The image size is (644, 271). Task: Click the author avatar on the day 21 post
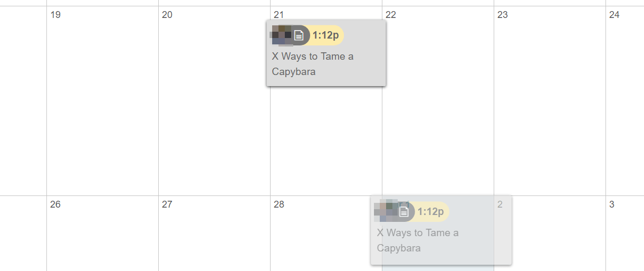281,35
